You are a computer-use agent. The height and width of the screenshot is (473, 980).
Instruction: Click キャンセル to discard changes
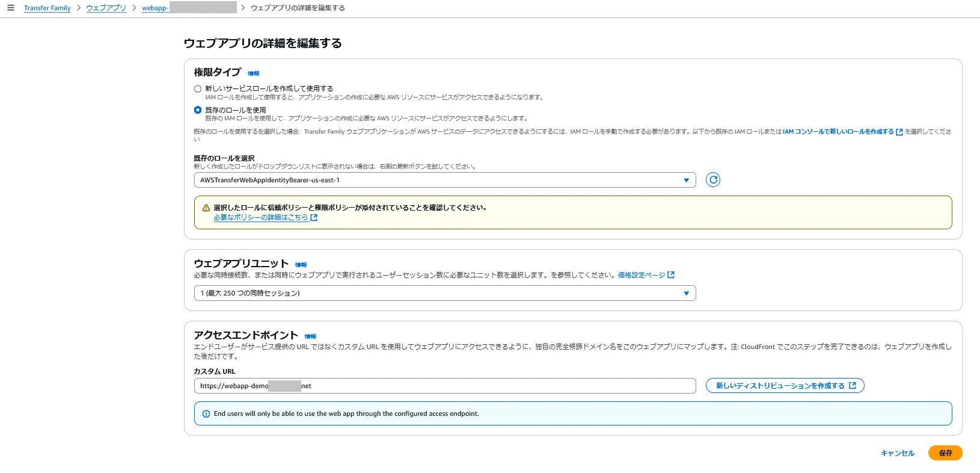click(x=898, y=453)
